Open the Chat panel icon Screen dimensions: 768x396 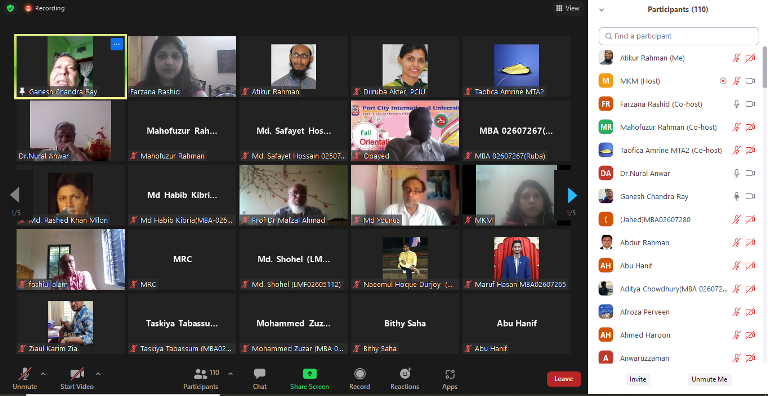tap(260, 374)
